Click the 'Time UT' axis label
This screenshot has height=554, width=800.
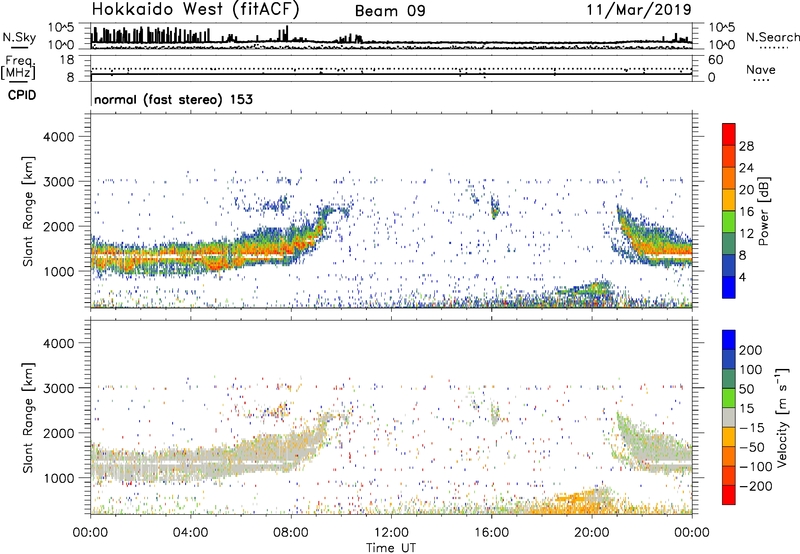(x=391, y=548)
